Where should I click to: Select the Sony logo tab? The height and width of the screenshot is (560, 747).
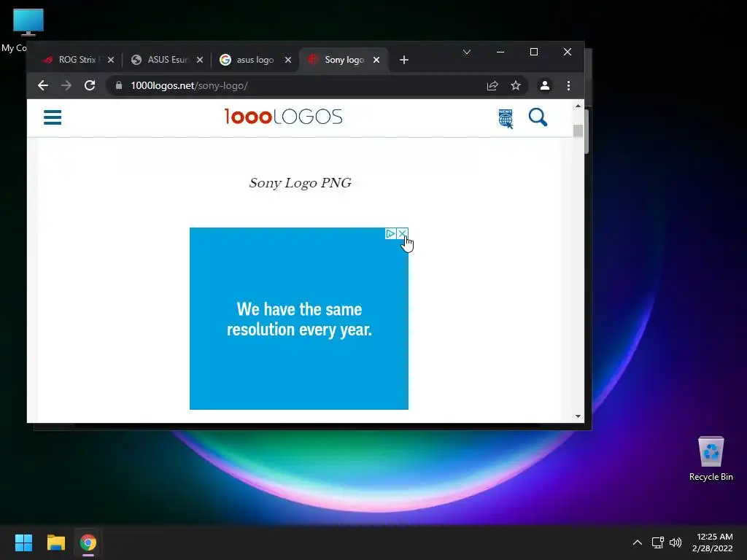point(338,60)
